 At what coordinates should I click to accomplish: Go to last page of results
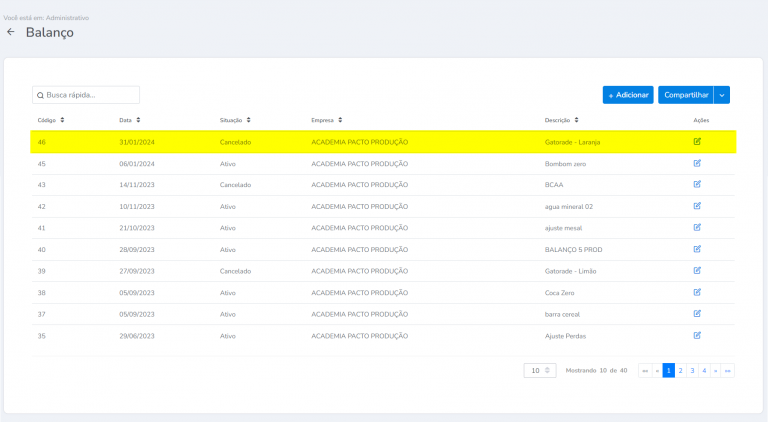point(728,370)
